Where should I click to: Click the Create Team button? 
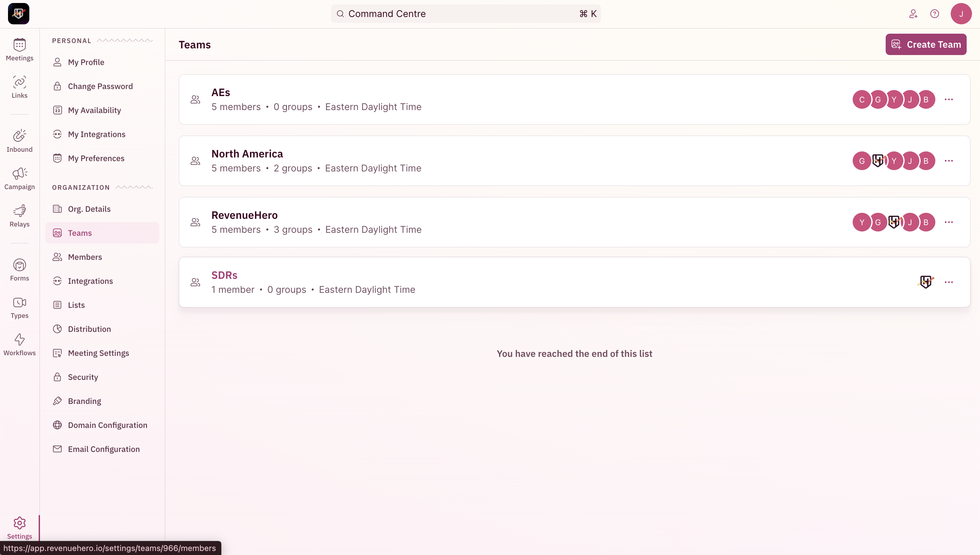926,44
